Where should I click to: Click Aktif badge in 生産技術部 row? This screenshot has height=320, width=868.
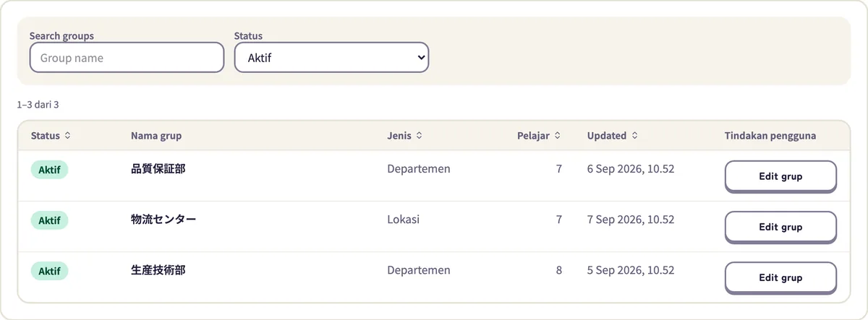(x=49, y=271)
